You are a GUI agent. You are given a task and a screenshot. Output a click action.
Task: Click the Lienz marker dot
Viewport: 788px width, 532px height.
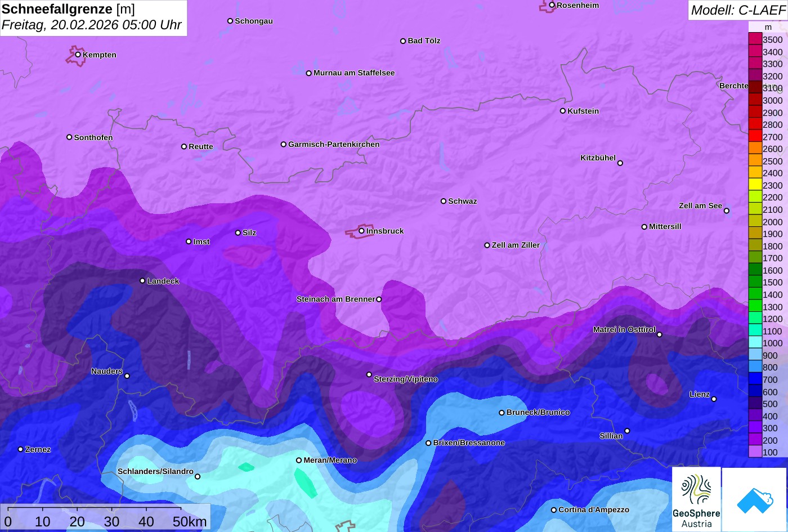pos(714,399)
